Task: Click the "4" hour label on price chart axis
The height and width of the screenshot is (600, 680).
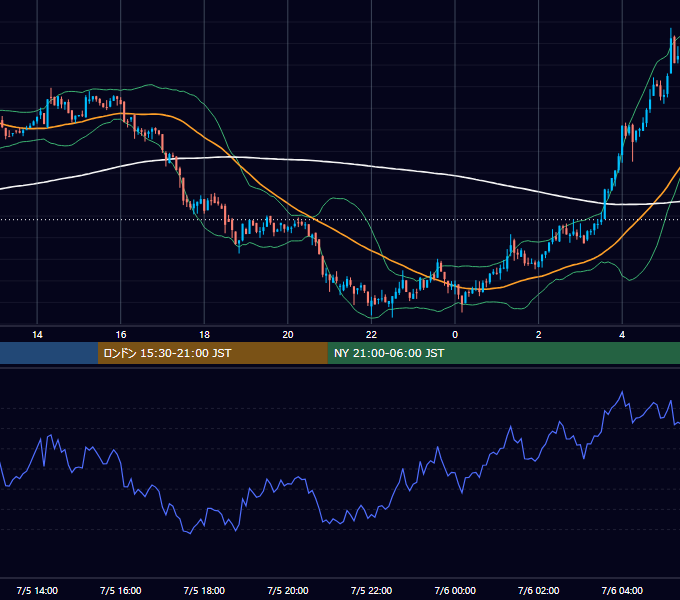Action: [x=622, y=335]
